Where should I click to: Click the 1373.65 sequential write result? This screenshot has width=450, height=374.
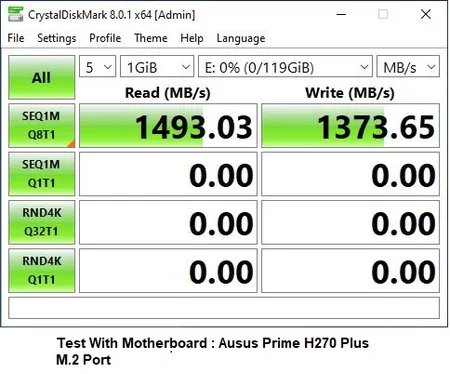pos(350,126)
